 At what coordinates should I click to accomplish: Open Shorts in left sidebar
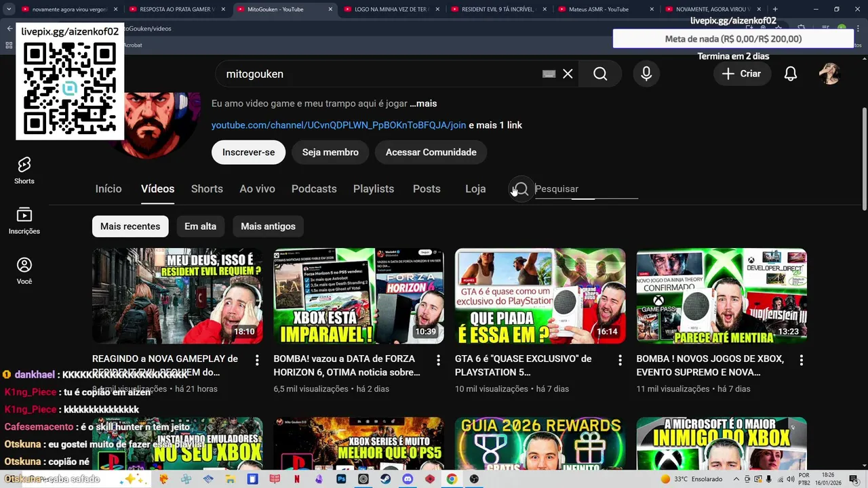tap(24, 171)
